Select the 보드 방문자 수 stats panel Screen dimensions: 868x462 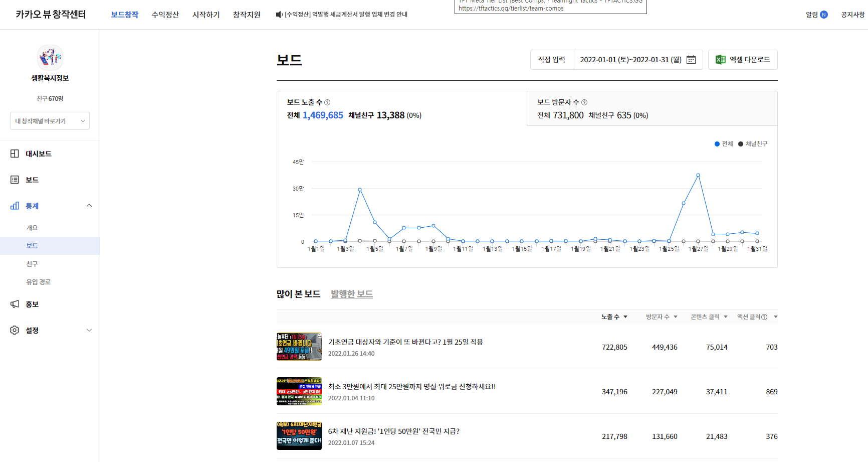[x=652, y=108]
